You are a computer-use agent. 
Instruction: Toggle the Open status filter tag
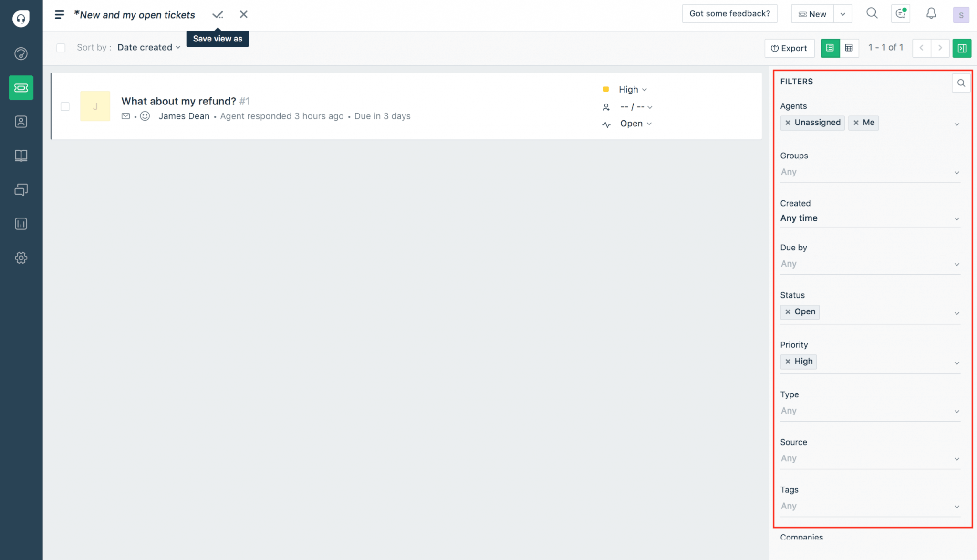pos(788,311)
